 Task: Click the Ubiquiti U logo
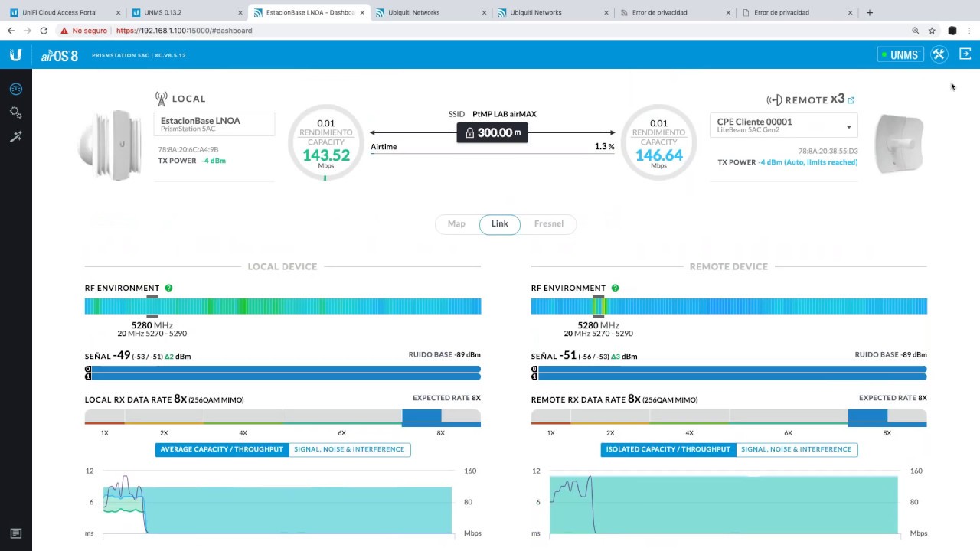pyautogui.click(x=15, y=54)
